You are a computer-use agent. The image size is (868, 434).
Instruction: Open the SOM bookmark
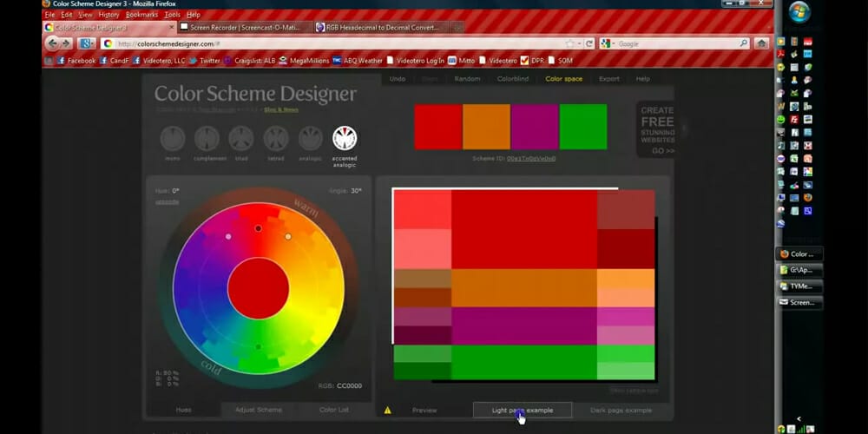pyautogui.click(x=560, y=61)
